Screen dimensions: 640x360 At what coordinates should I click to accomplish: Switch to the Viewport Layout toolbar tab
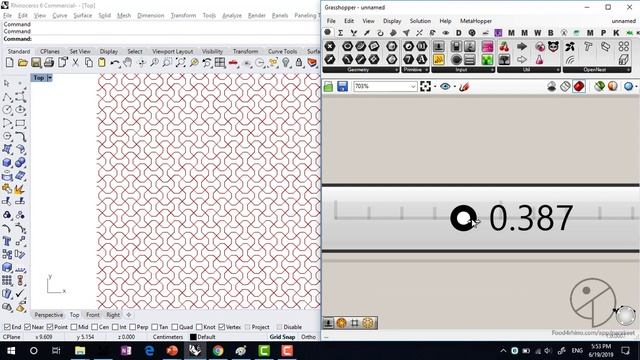tap(173, 51)
